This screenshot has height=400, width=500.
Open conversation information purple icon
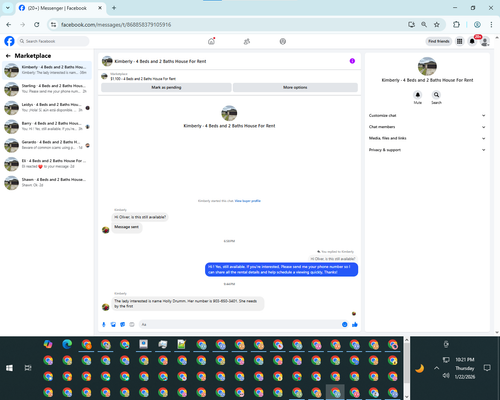(352, 61)
